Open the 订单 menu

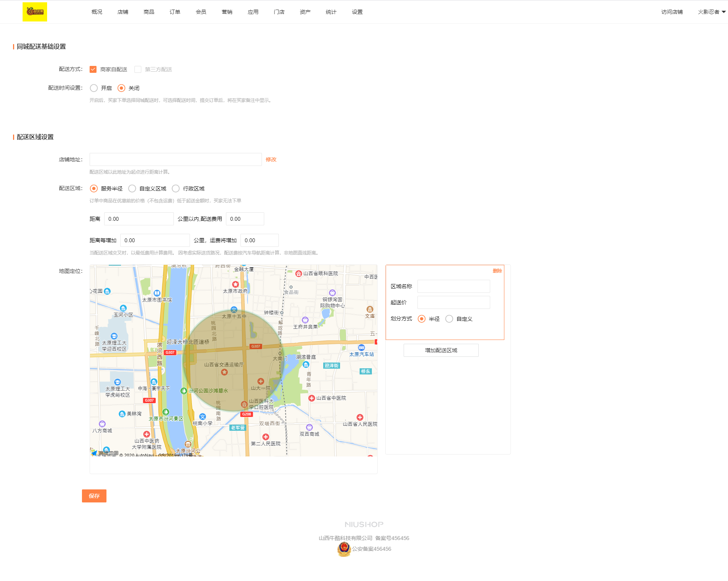coord(175,12)
